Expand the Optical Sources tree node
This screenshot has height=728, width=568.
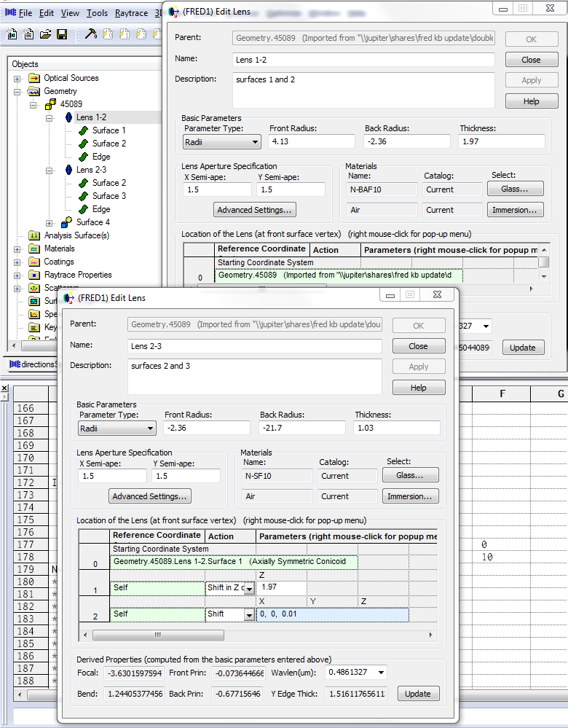[x=17, y=79]
